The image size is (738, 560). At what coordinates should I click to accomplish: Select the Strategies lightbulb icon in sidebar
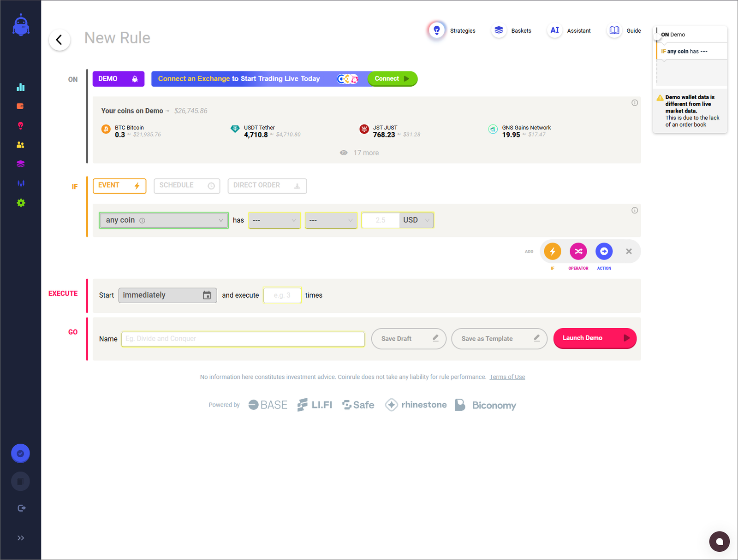(20, 125)
